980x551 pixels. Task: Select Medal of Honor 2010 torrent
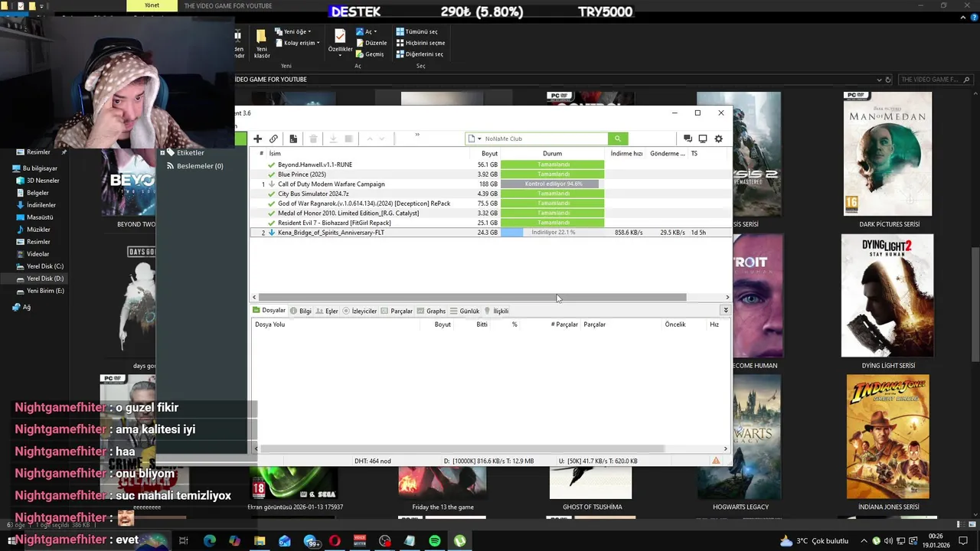tap(490, 213)
